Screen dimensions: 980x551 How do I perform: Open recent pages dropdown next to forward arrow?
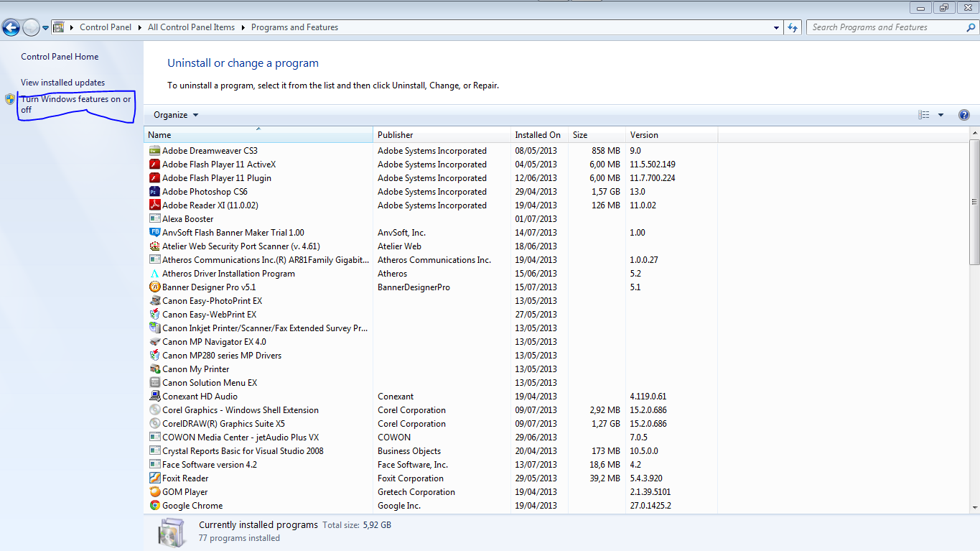click(45, 28)
